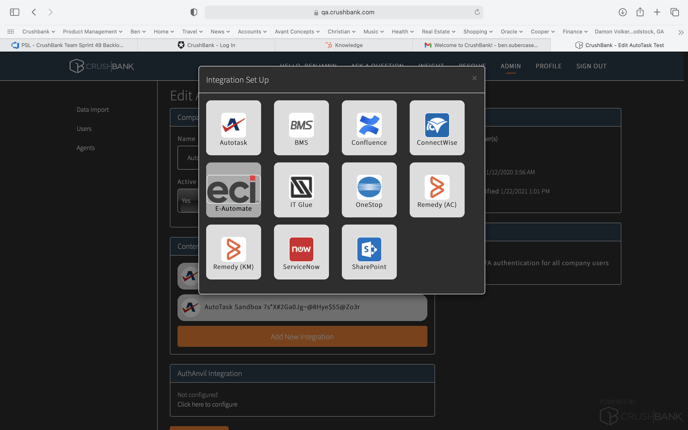Choose the E-Automate eci tile

point(233,190)
